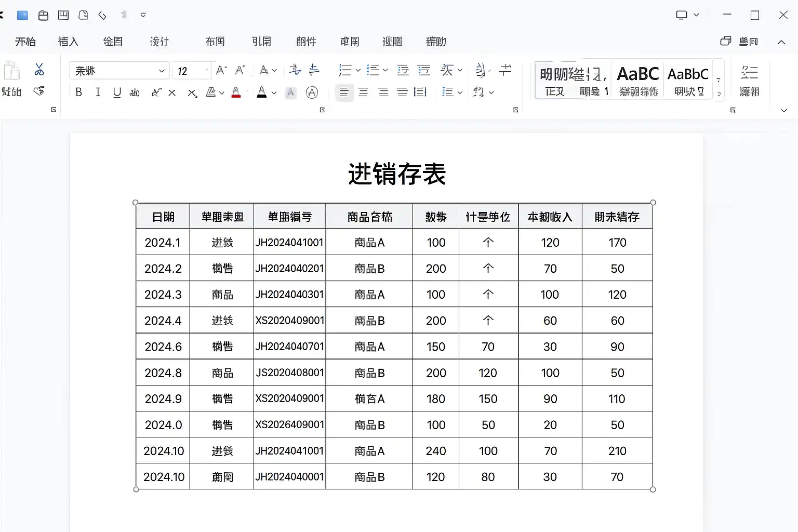The height and width of the screenshot is (532, 798).
Task: Open the ribbon tab directly after Design
Action: point(215,42)
